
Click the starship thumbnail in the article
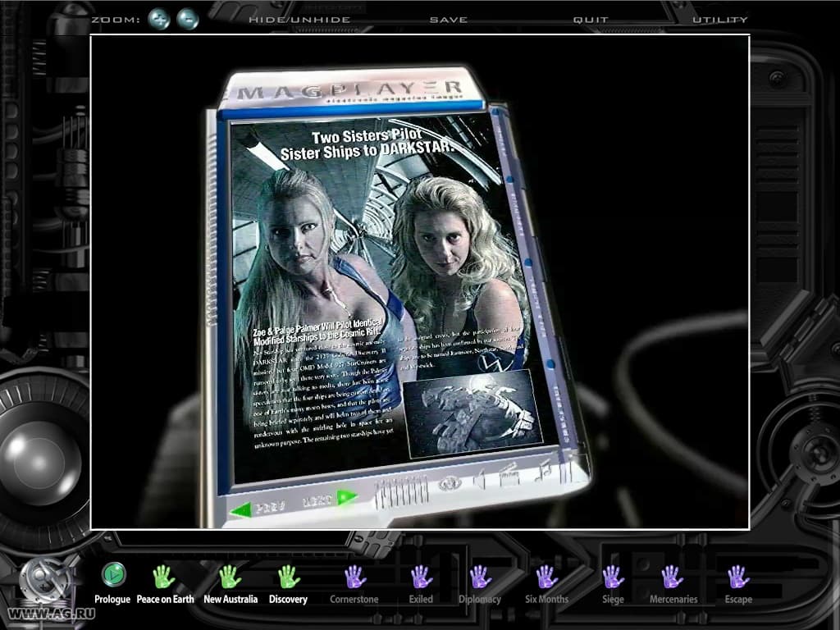[x=472, y=413]
